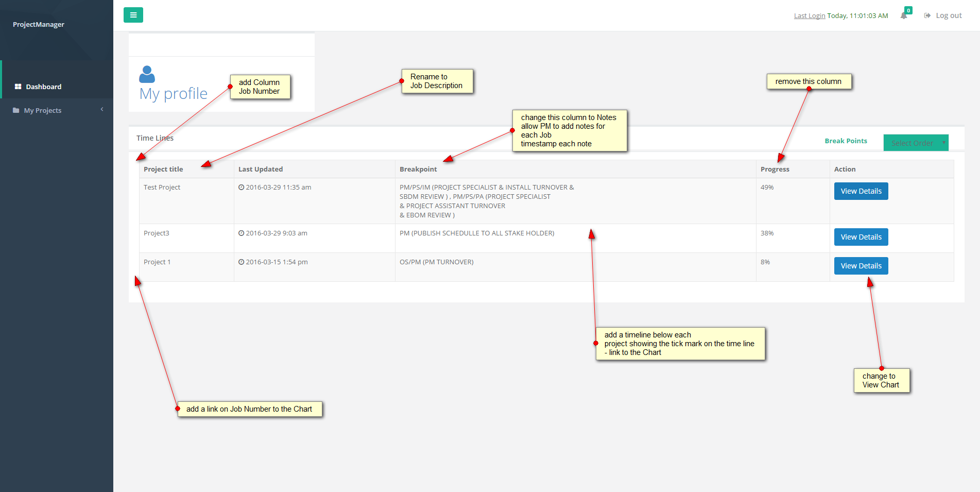This screenshot has width=980, height=492.
Task: Click the 8% progress value
Action: pyautogui.click(x=765, y=262)
